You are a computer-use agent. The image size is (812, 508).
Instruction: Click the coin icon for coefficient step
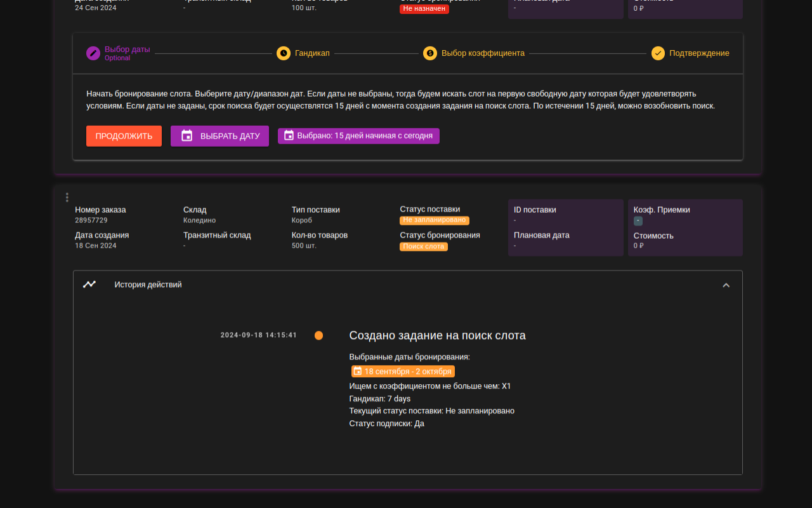430,53
